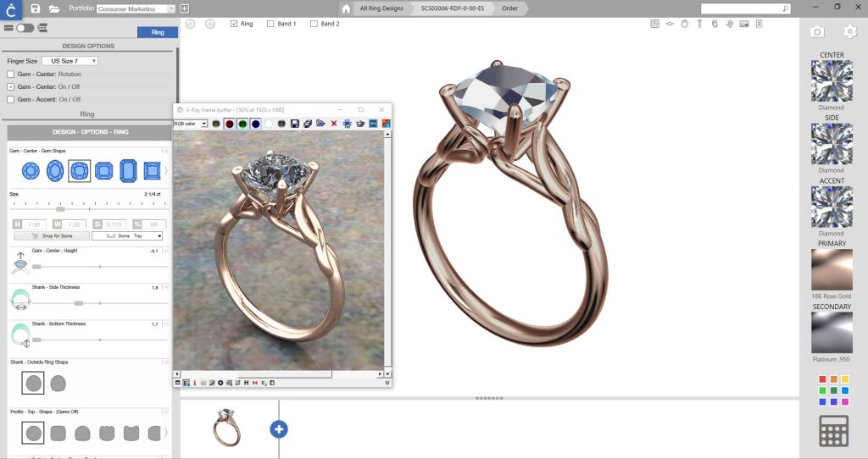Click the plus box next to Portfolio dropdown
Screen dimensions: 868x459
click(184, 8)
